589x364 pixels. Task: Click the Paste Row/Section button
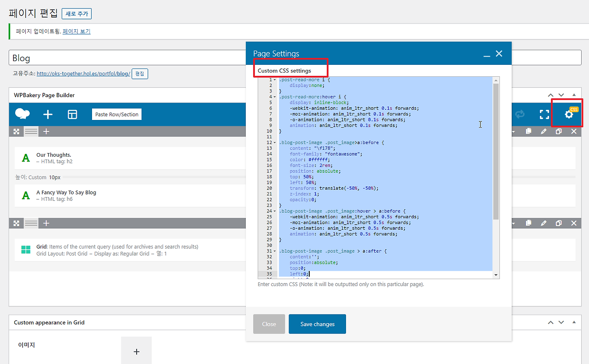[117, 114]
